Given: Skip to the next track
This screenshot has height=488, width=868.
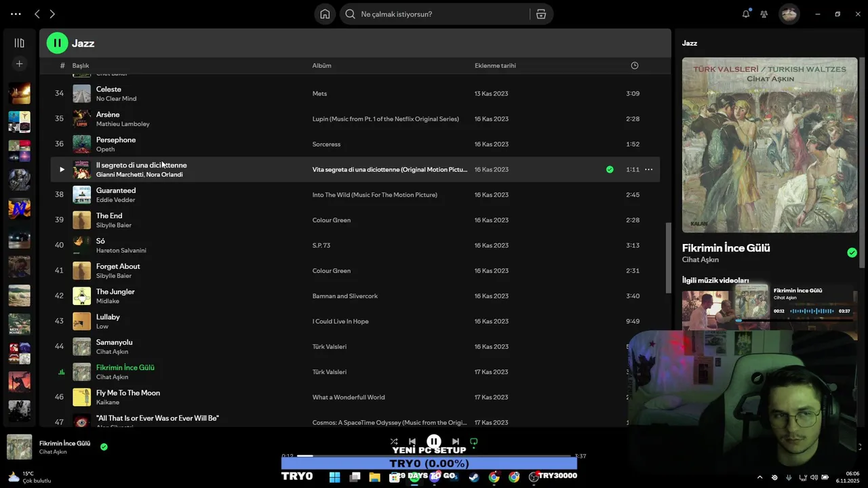Looking at the screenshot, I should click(456, 441).
